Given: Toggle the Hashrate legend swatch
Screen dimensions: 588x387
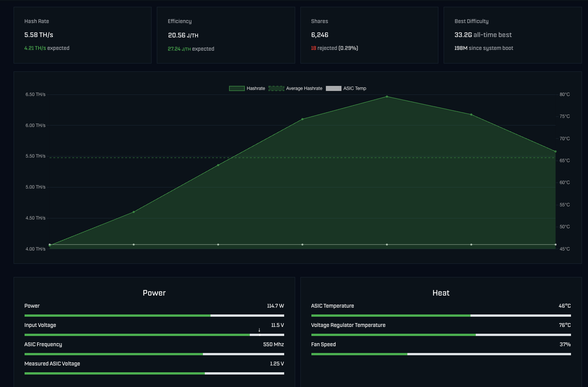Looking at the screenshot, I should click(237, 88).
